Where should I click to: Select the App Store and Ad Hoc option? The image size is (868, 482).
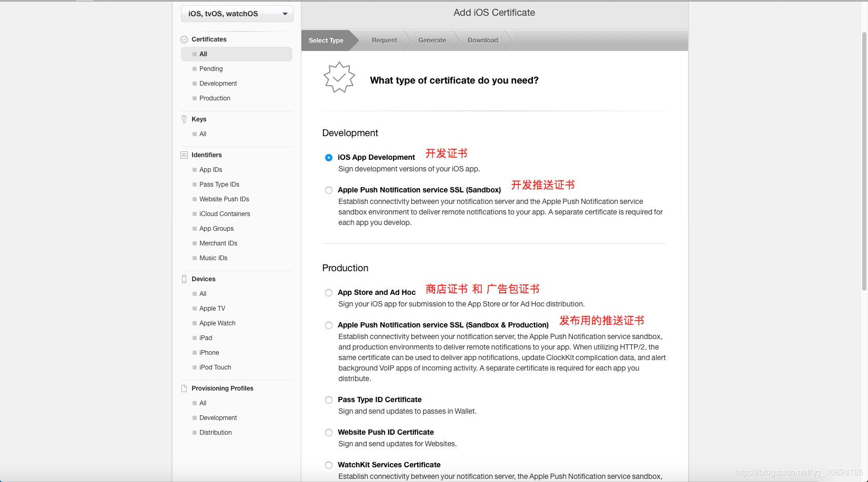[x=329, y=293]
